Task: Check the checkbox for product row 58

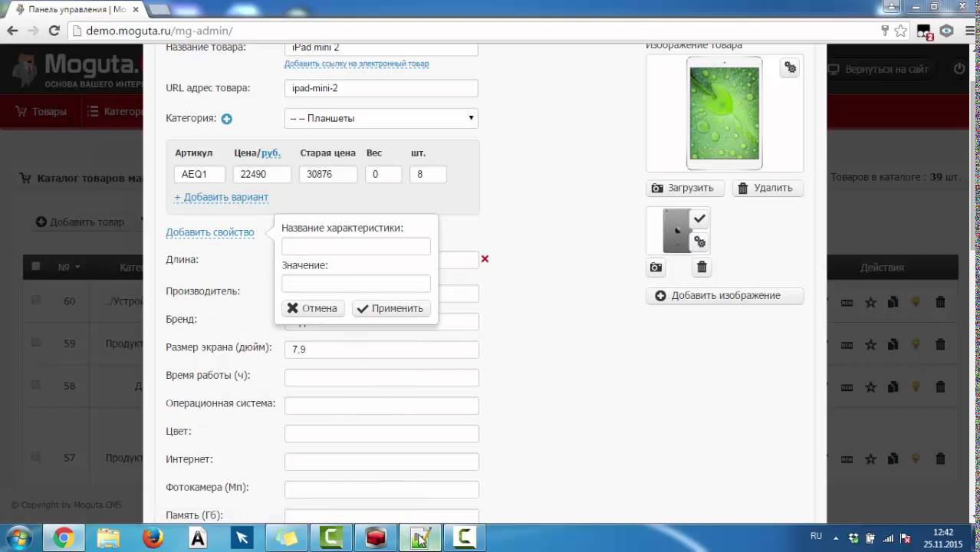Action: click(35, 385)
